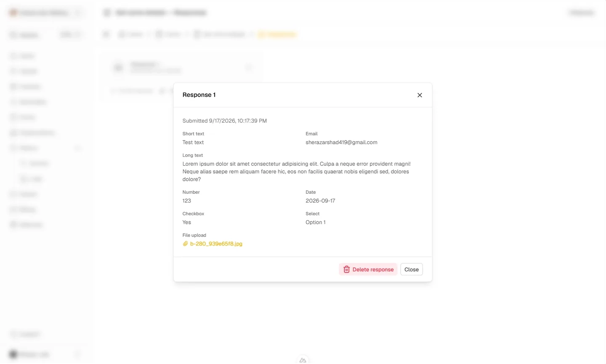Click the "Short text" field label
The height and width of the screenshot is (364, 606).
(x=193, y=134)
